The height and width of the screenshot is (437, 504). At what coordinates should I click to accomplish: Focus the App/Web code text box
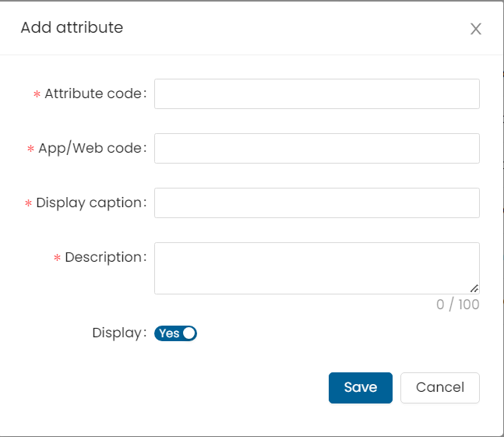[317, 149]
